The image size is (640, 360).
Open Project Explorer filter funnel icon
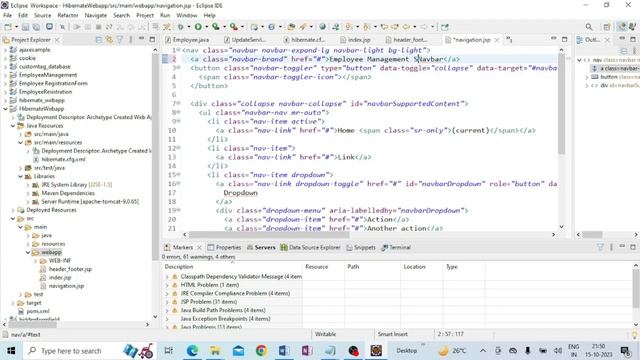coord(120,40)
